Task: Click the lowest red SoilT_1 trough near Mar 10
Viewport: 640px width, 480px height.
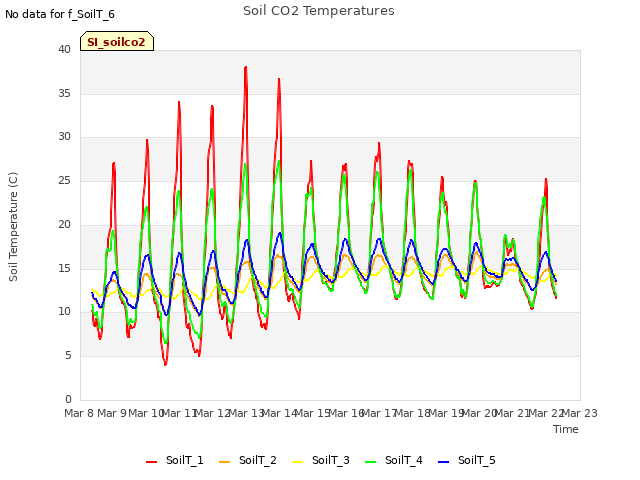Action: tap(165, 364)
